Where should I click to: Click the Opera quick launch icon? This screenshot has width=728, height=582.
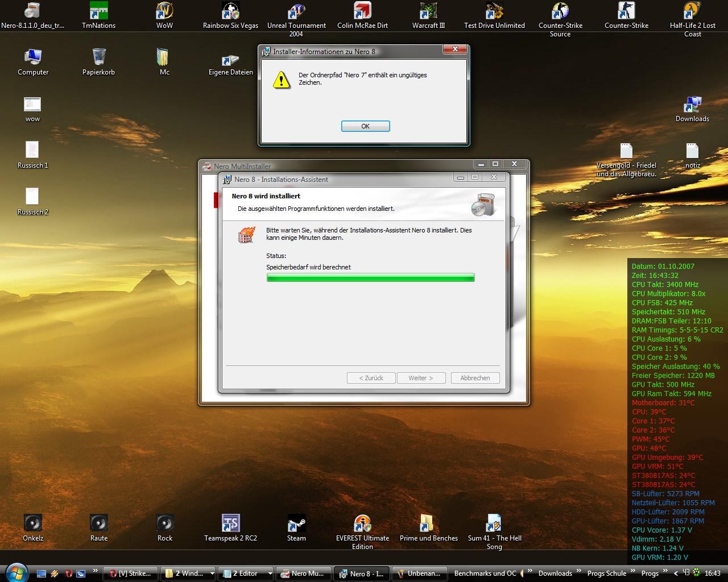[69, 573]
